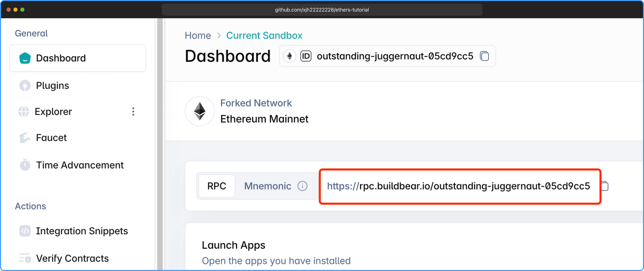This screenshot has height=271, width=644.
Task: Open Explorer's three-dot options menu
Action: point(133,112)
